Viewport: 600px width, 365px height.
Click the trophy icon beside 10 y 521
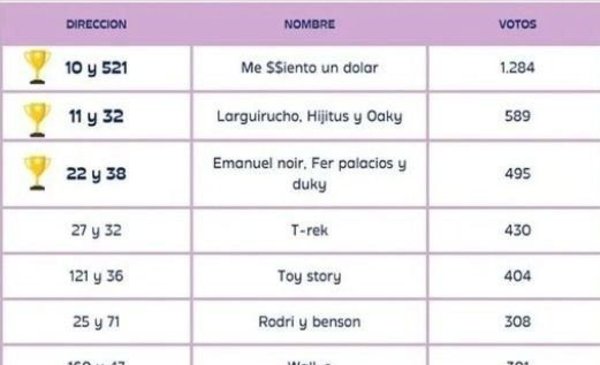37,67
